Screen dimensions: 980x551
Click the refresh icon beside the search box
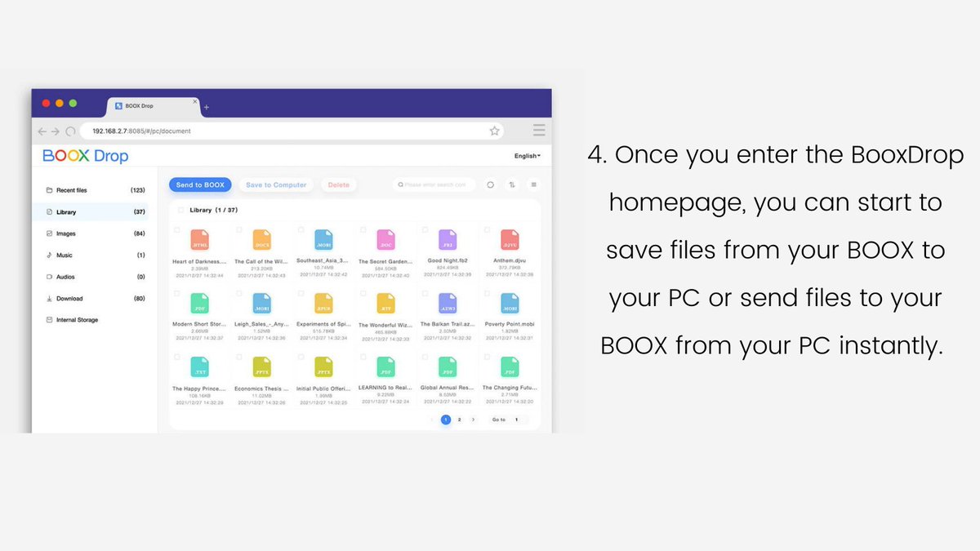(491, 184)
